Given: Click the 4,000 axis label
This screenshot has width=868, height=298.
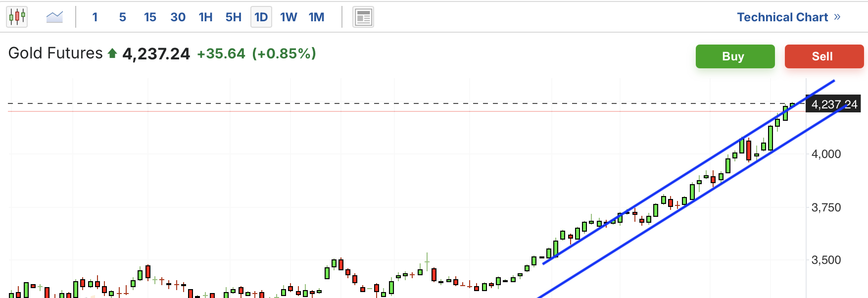Looking at the screenshot, I should pos(826,154).
